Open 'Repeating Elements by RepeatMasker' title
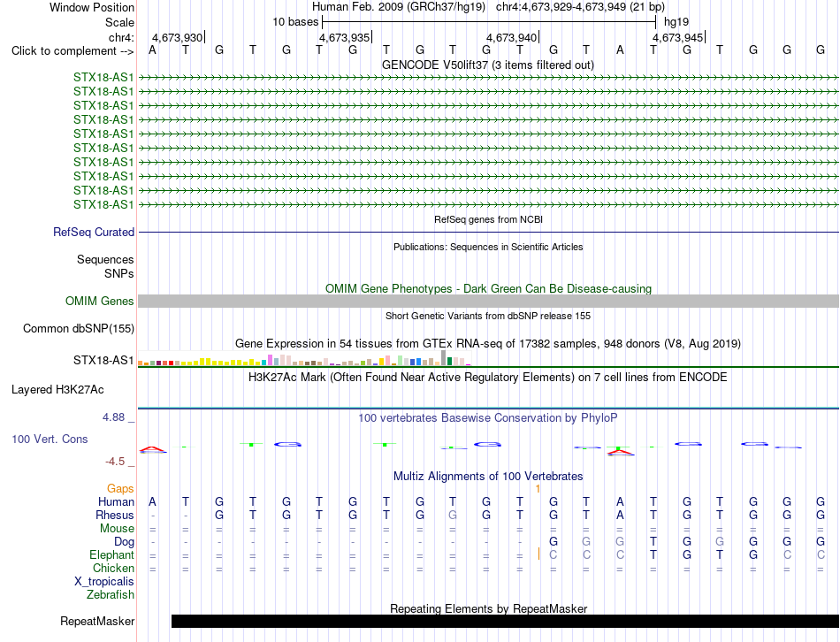The height and width of the screenshot is (642, 840). (x=488, y=608)
